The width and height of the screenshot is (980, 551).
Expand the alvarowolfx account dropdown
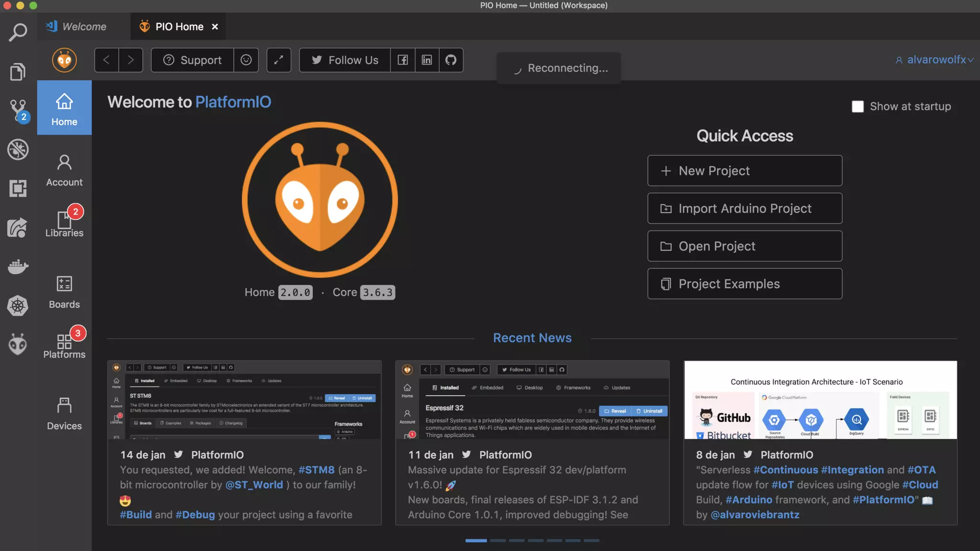pyautogui.click(x=935, y=60)
